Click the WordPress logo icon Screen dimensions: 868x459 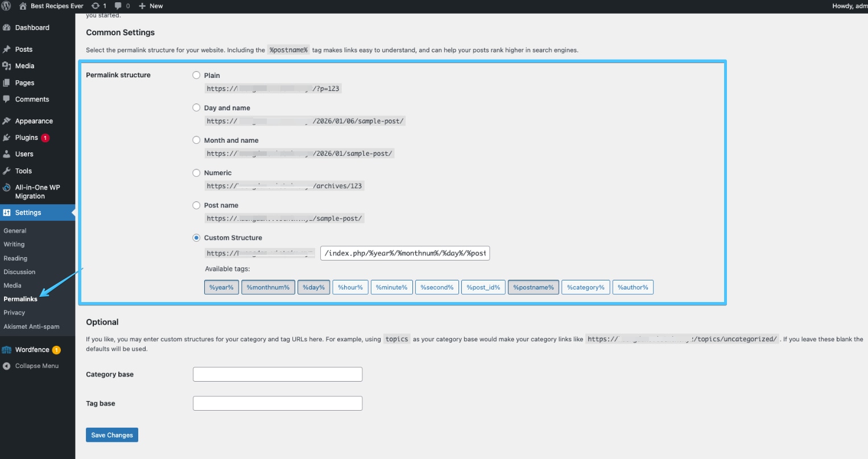click(x=6, y=6)
